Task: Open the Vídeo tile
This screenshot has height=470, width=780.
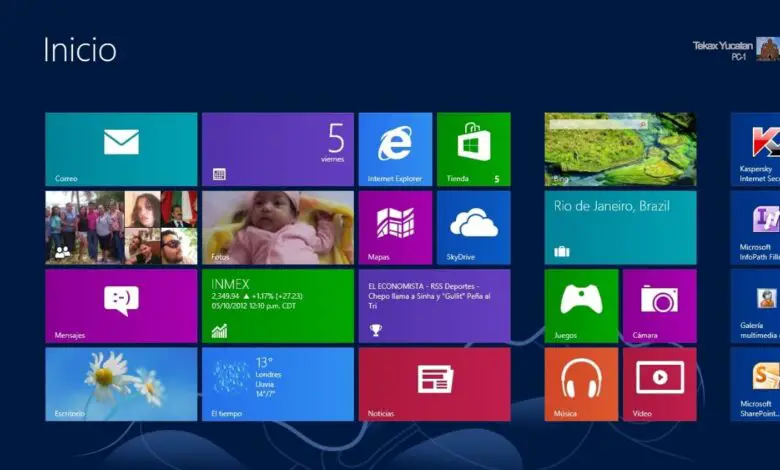Action: 660,384
